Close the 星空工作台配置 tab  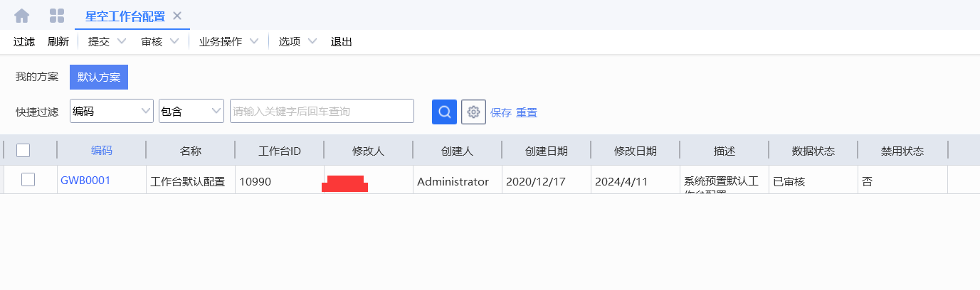pos(177,16)
